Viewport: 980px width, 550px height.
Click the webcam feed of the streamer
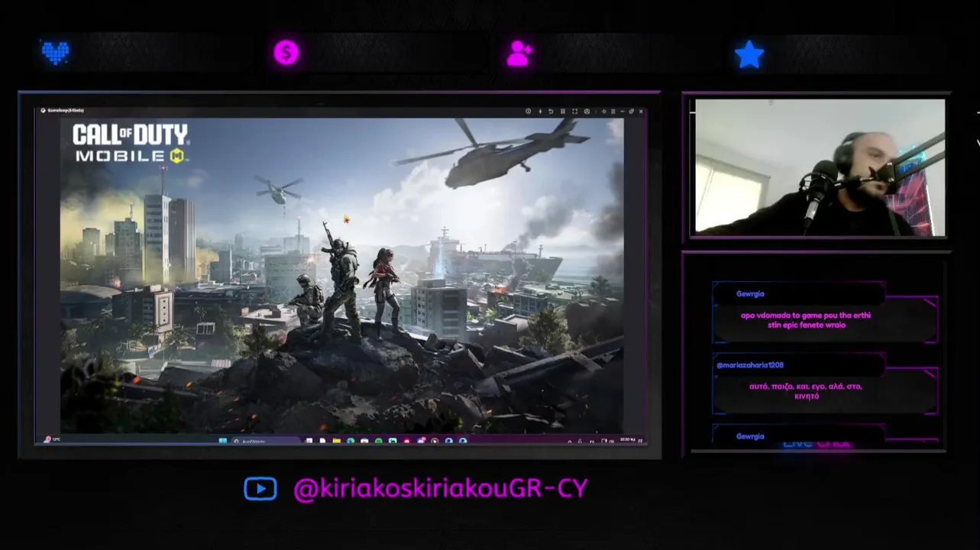click(x=819, y=167)
